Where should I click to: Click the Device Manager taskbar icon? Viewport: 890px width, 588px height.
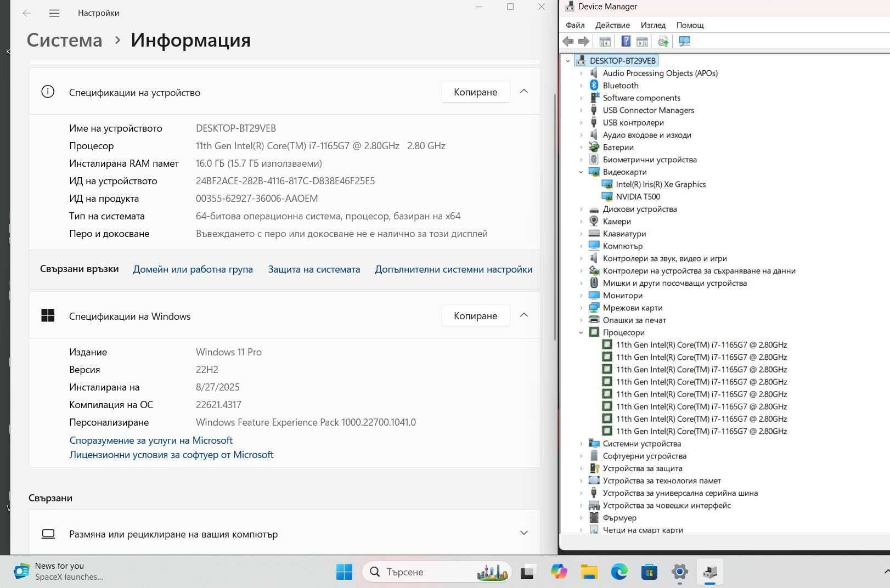(709, 572)
